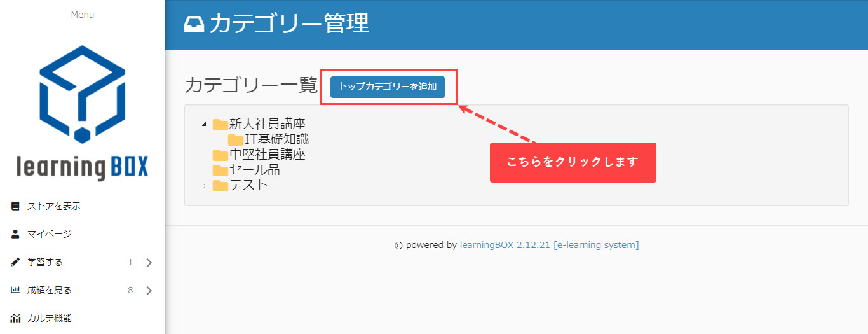Go to マイページ in the sidebar
Viewport: 868px width, 334px height.
50,234
